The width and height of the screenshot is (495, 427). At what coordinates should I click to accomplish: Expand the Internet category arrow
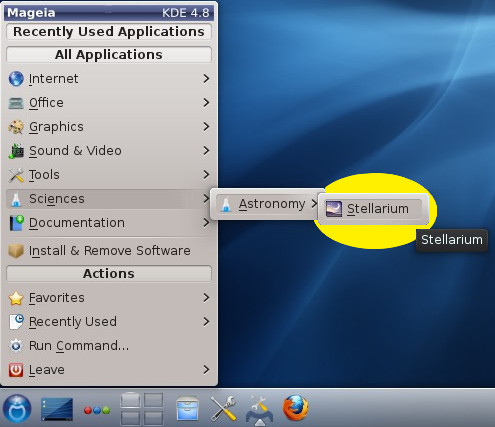206,79
